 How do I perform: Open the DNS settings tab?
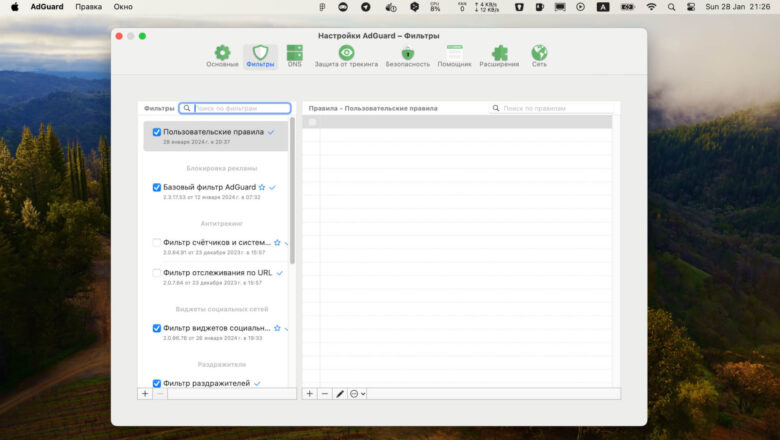click(x=294, y=56)
